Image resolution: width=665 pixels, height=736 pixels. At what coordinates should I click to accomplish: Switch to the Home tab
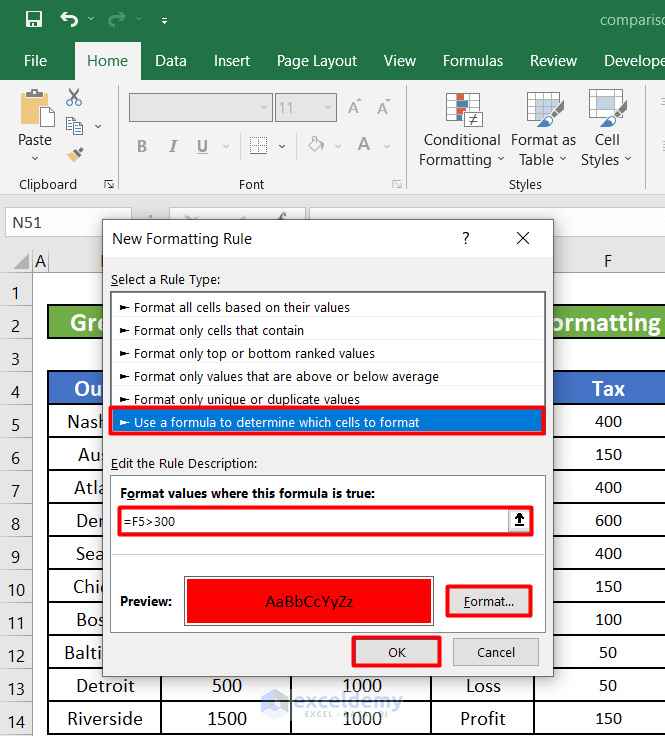(107, 61)
